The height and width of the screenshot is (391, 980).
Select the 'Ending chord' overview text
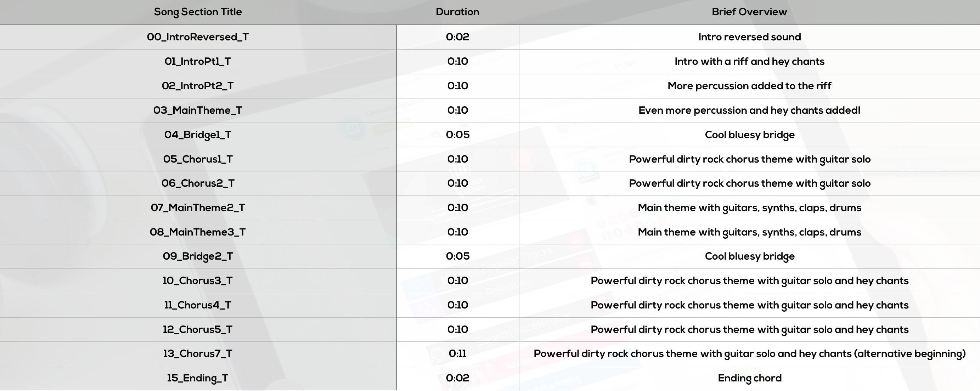tap(749, 378)
